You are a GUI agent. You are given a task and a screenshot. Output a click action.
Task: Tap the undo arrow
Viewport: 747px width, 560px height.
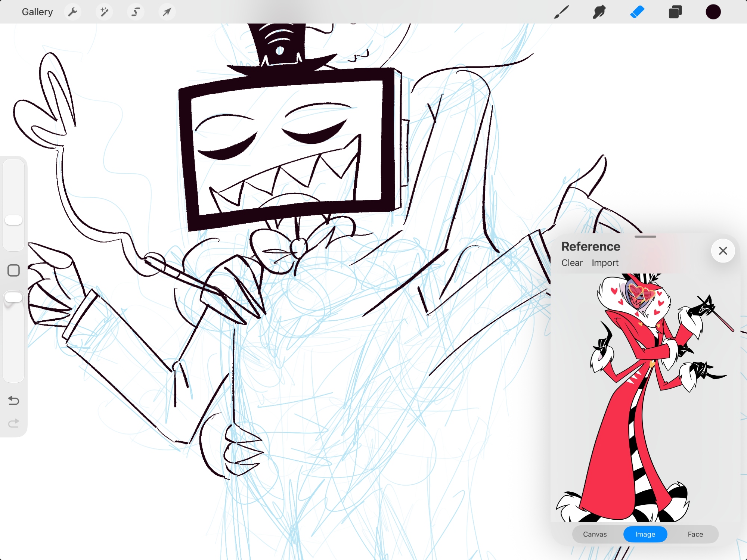pos(14,401)
